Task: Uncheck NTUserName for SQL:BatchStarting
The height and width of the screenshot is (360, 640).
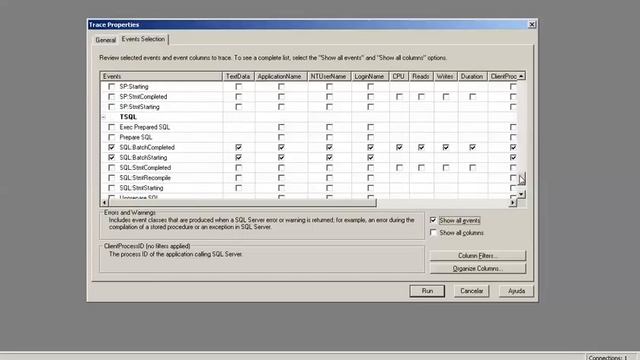Action: (329, 158)
